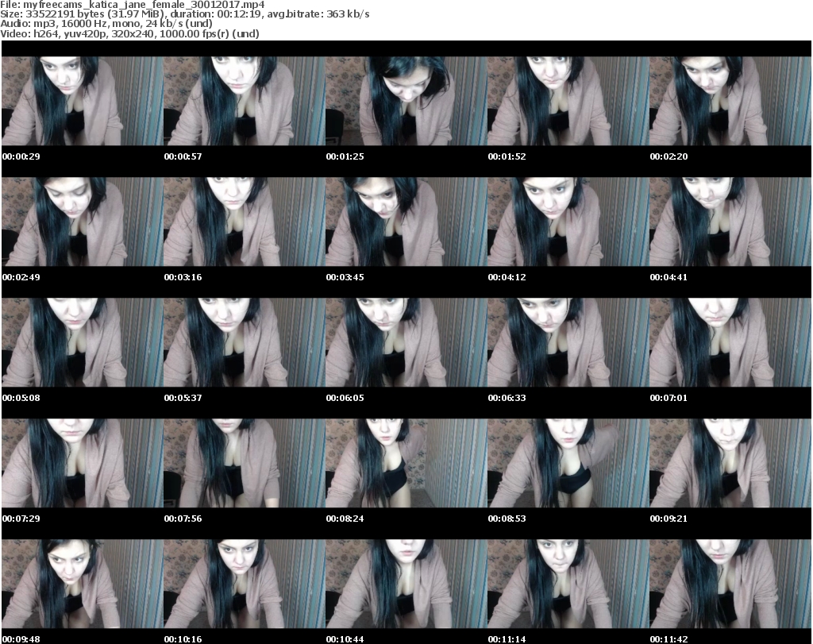813x644 pixels.
Task: Open the thumbnail above 00:10:16
Action: pyautogui.click(x=245, y=584)
